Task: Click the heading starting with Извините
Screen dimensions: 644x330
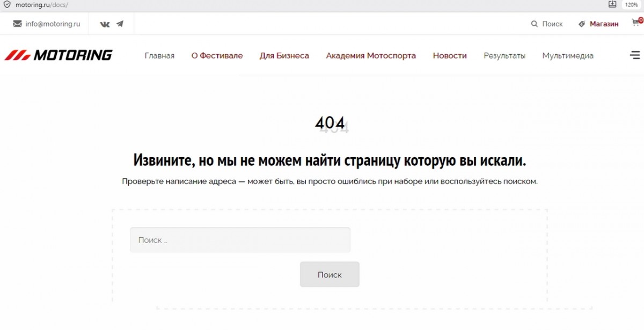Action: click(330, 160)
